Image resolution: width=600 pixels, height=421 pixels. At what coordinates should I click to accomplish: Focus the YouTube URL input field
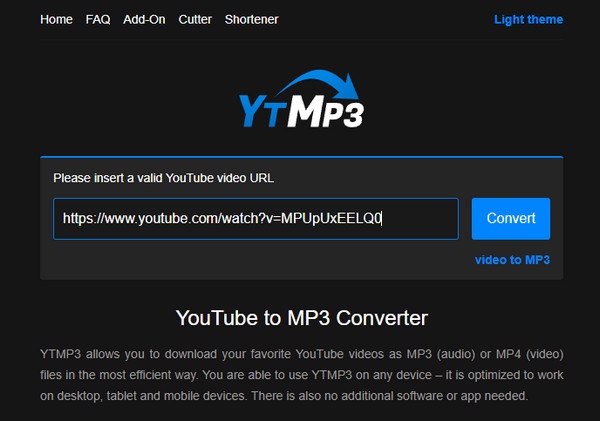tap(256, 219)
